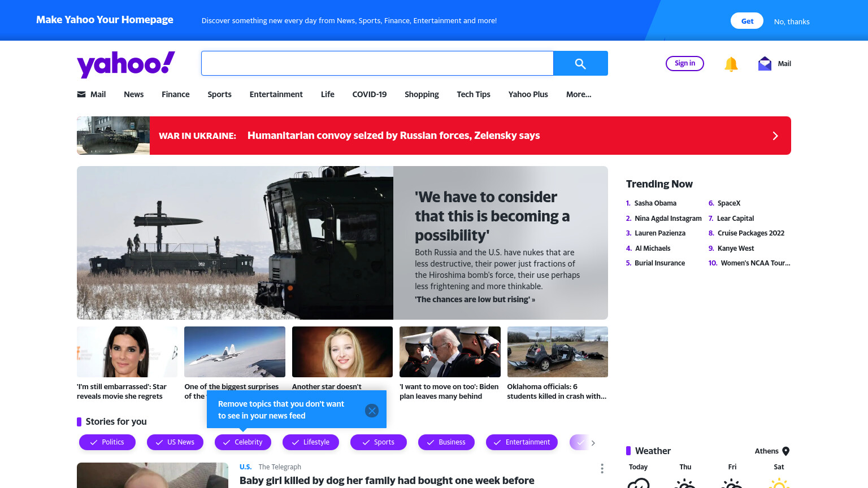Open the blonde actress story thumbnail
Viewport: 868px width, 488px height.
[x=342, y=352]
